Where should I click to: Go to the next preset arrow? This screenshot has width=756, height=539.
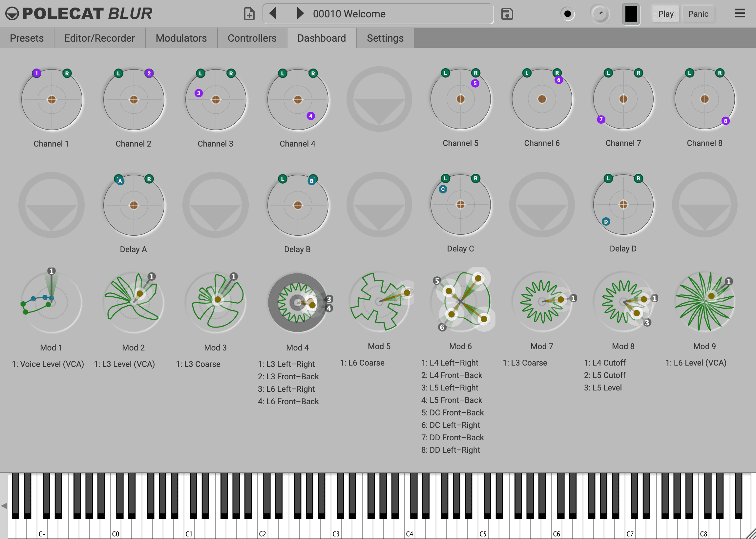(x=300, y=14)
